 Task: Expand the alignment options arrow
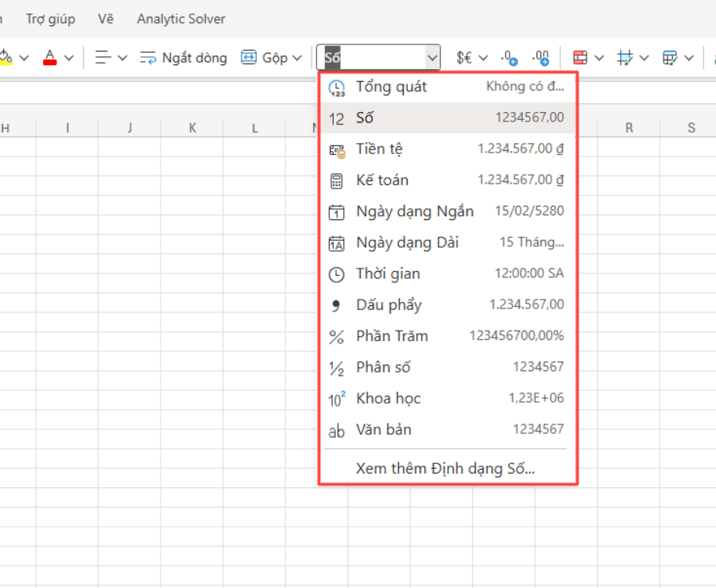click(x=122, y=58)
